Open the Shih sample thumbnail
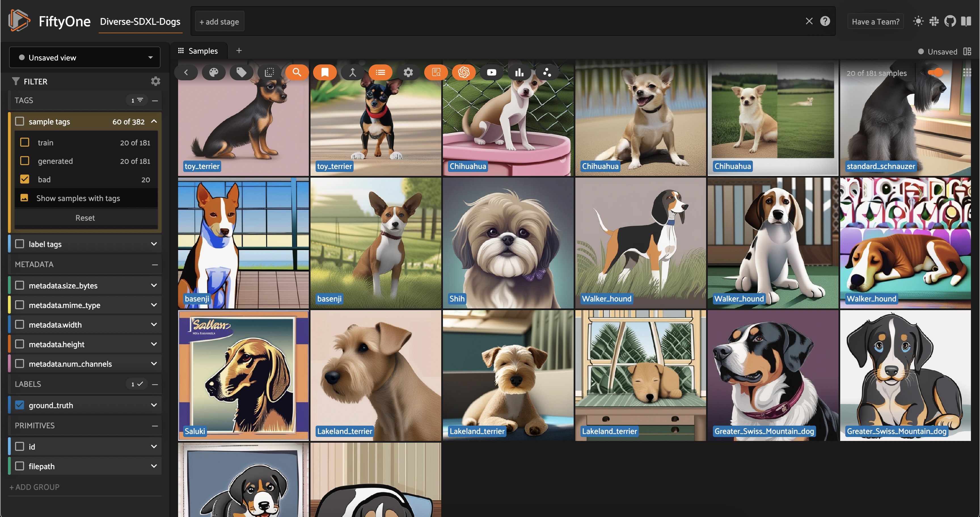The image size is (980, 517). (x=508, y=243)
